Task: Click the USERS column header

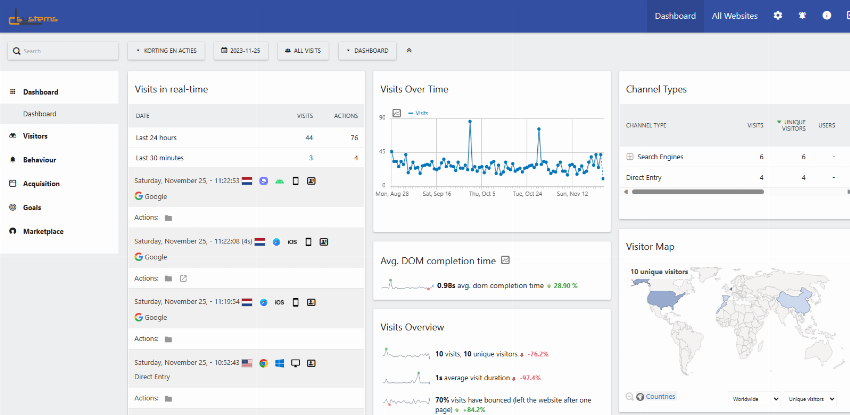Action: pyautogui.click(x=827, y=125)
